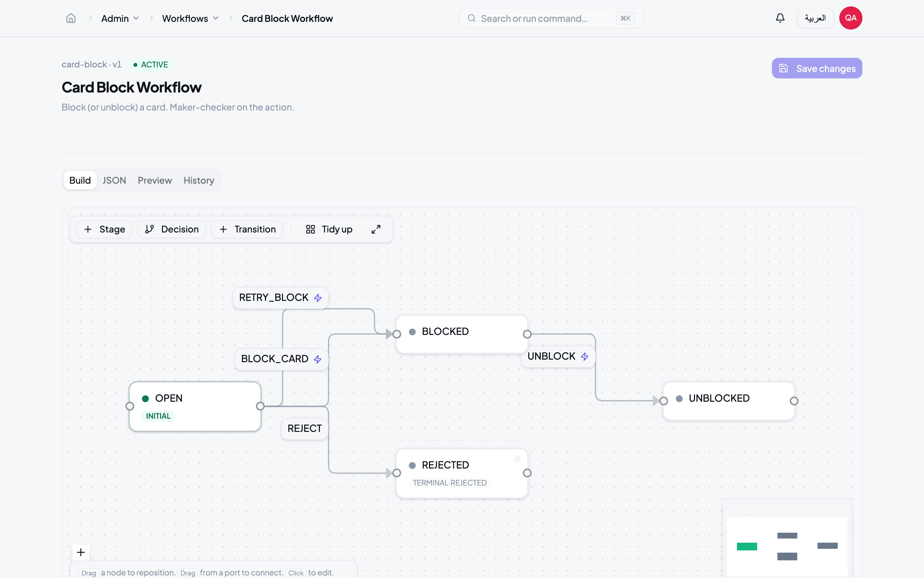Open the Preview tab
This screenshot has width=924, height=578.
(155, 180)
